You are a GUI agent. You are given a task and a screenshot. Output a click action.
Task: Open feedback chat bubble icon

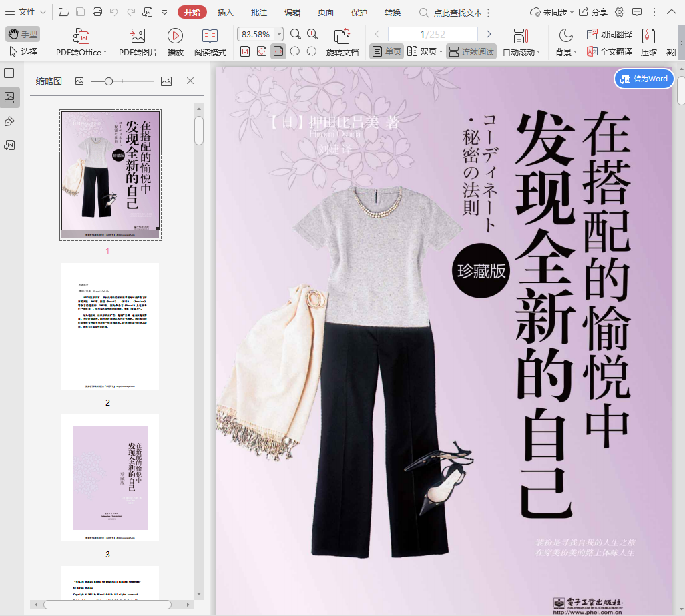click(x=637, y=12)
